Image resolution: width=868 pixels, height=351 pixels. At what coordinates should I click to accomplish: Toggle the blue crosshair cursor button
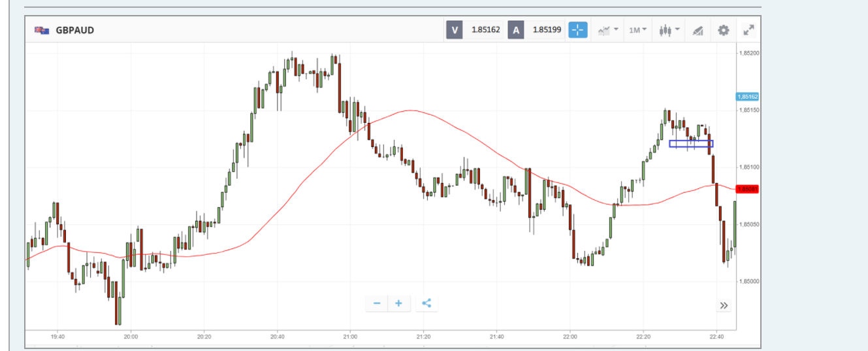(x=578, y=30)
